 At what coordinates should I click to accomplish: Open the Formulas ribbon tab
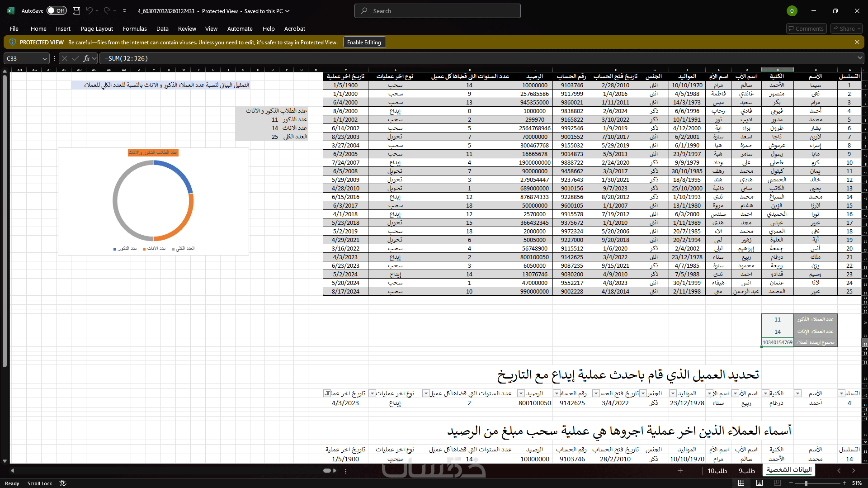pyautogui.click(x=135, y=28)
